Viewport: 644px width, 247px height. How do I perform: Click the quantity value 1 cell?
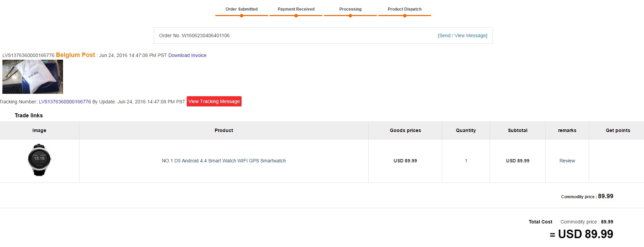(x=466, y=161)
